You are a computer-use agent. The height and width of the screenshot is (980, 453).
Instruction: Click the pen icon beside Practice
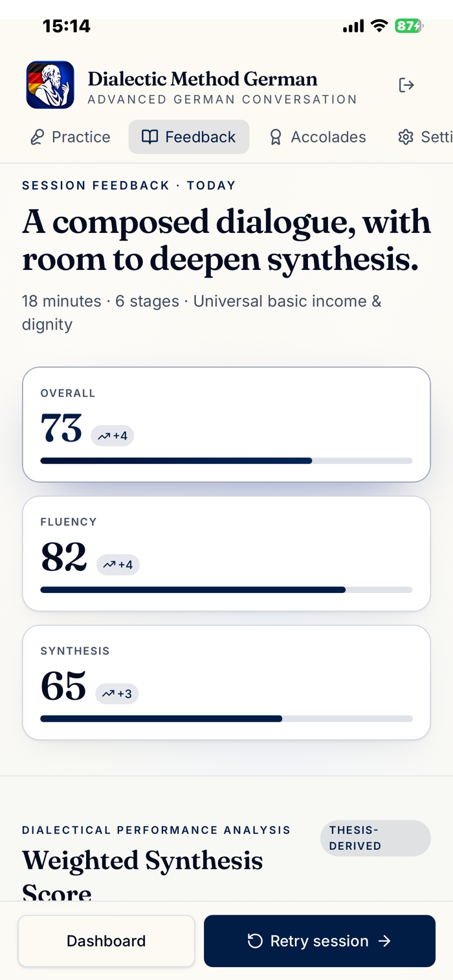pyautogui.click(x=38, y=137)
